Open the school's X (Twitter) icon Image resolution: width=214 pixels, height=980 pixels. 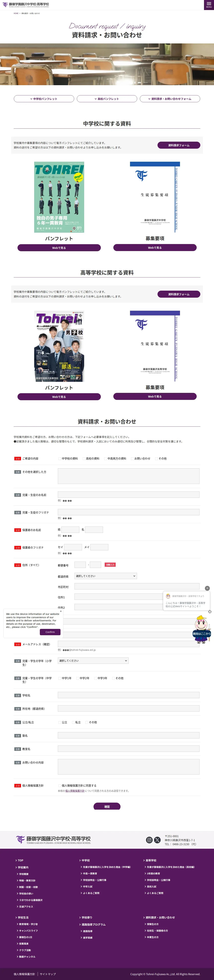tap(157, 840)
